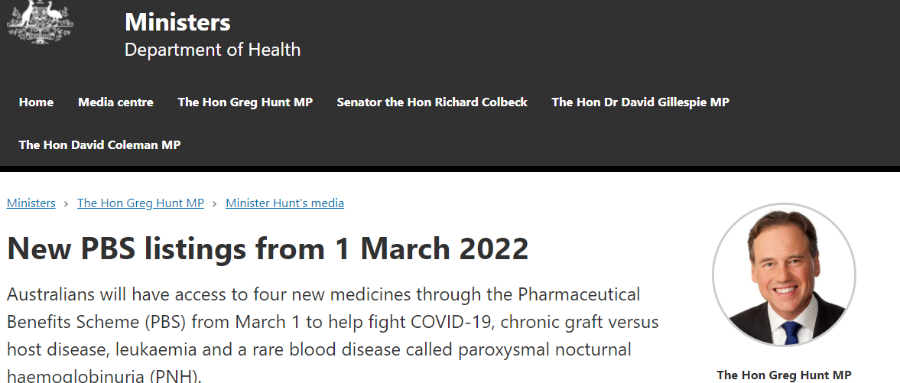Open Senator the Hon Richard Colbeck page
Screen dimensions: 900x383
pos(432,102)
